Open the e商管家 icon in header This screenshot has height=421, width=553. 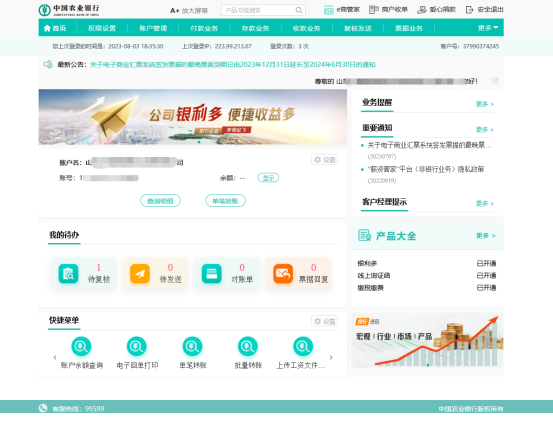(328, 10)
